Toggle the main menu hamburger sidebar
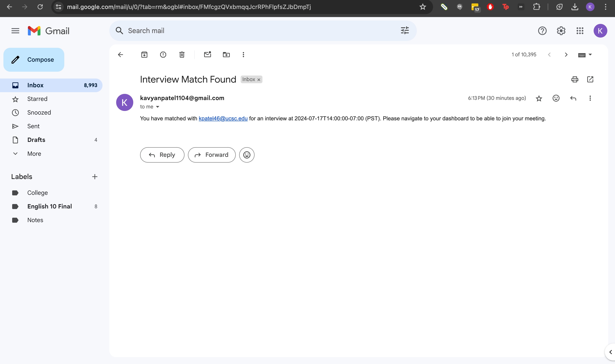The width and height of the screenshot is (615, 364). [15, 31]
